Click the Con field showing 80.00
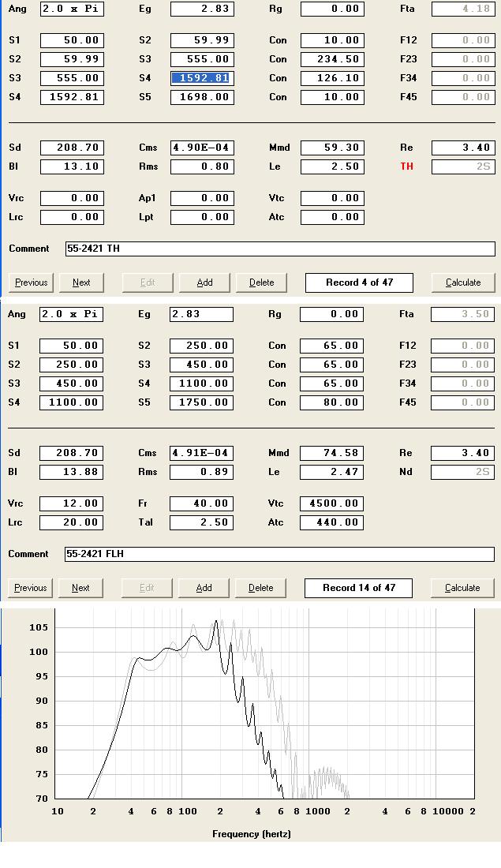501x868 pixels. tap(332, 402)
